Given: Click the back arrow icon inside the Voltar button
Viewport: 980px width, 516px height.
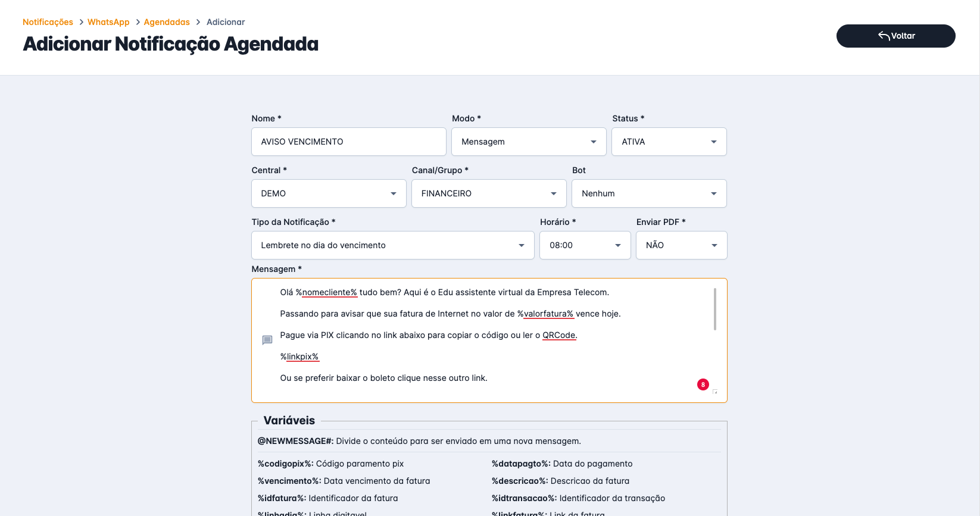Looking at the screenshot, I should pyautogui.click(x=884, y=35).
